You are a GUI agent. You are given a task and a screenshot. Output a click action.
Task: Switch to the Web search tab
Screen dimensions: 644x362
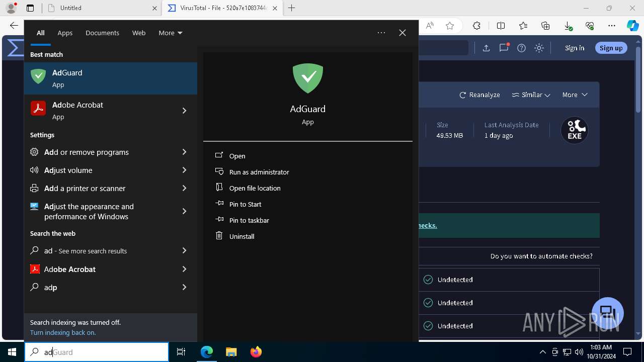(x=139, y=33)
